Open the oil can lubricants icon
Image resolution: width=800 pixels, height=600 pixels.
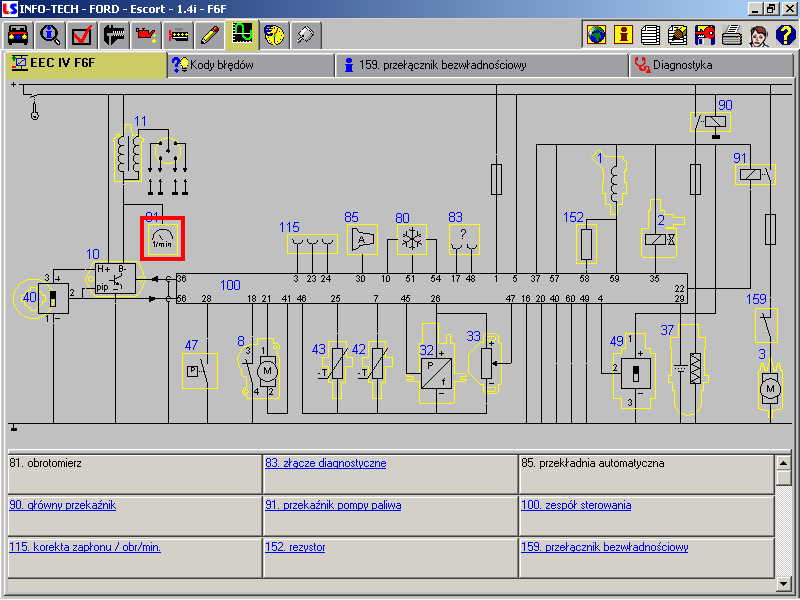(146, 35)
